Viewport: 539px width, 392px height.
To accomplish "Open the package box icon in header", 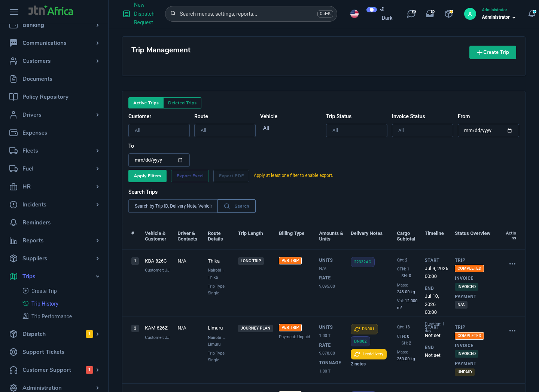I will coord(449,14).
